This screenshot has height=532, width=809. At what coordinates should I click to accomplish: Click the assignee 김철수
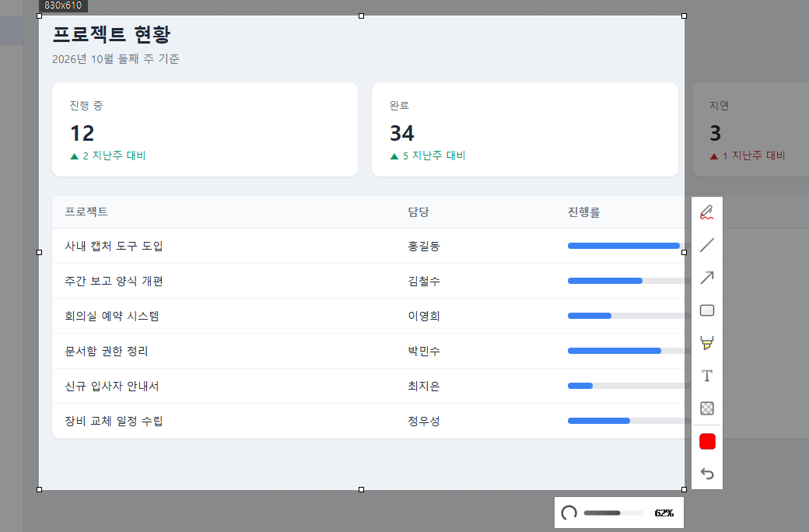424,281
